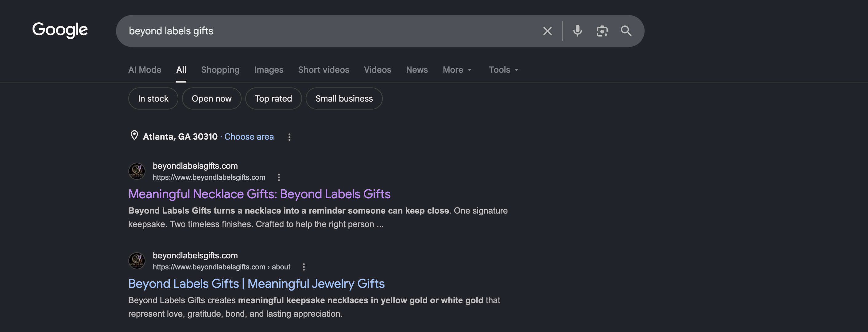Open the Short videos tab

click(x=324, y=70)
